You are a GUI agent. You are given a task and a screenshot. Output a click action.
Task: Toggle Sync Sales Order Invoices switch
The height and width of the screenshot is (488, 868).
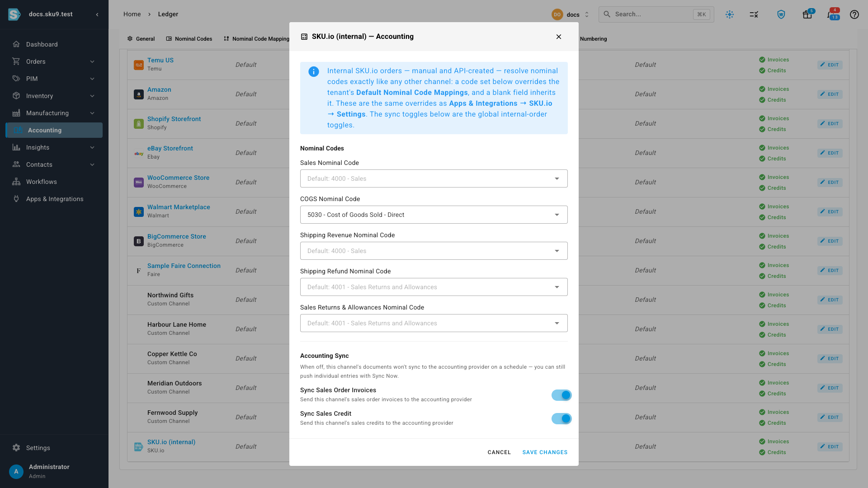[x=561, y=395]
